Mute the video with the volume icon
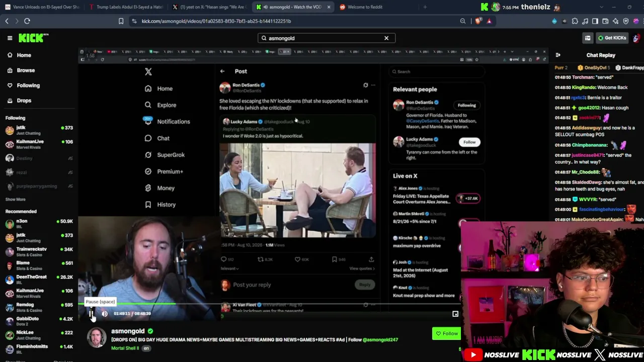This screenshot has height=362, width=644. [x=105, y=314]
